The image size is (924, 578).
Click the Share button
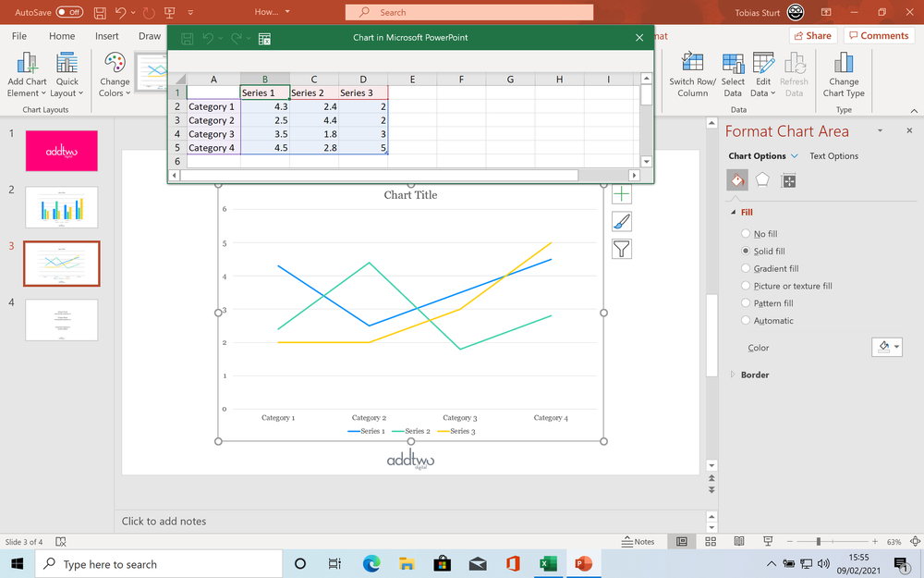pos(811,35)
